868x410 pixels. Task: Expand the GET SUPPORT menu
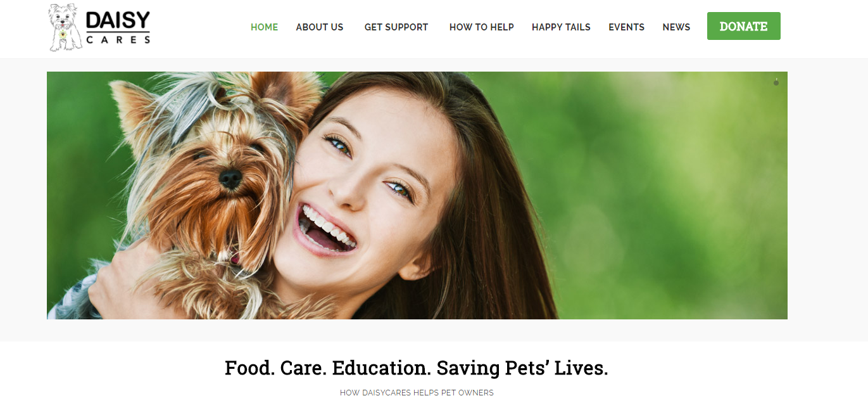pos(396,27)
